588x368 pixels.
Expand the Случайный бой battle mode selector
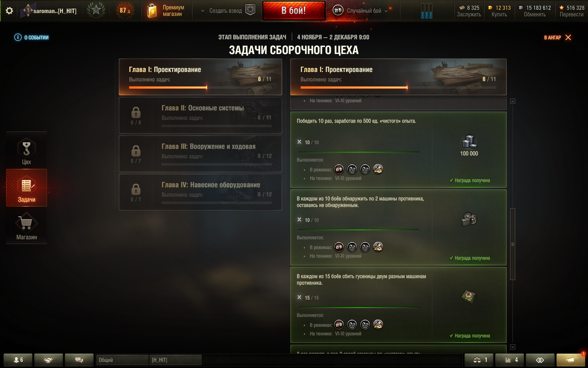tap(361, 11)
